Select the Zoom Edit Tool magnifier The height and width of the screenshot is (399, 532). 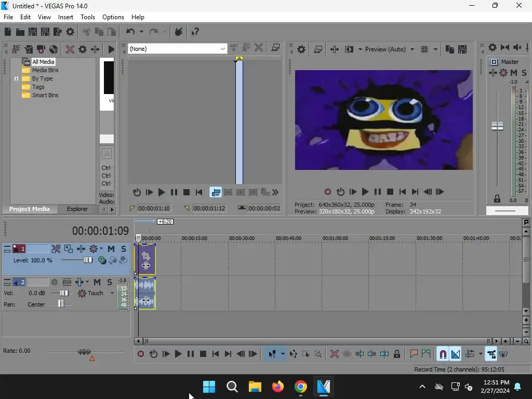pyautogui.click(x=318, y=354)
